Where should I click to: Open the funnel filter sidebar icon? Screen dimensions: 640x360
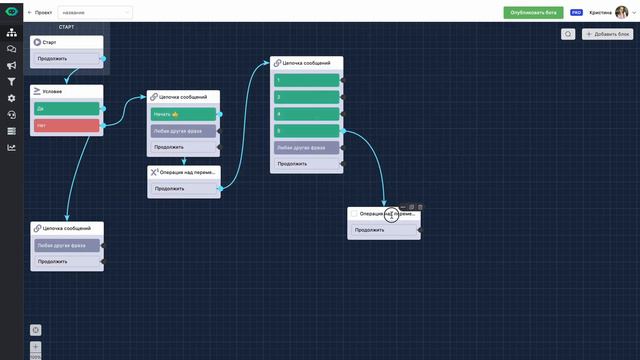[11, 82]
